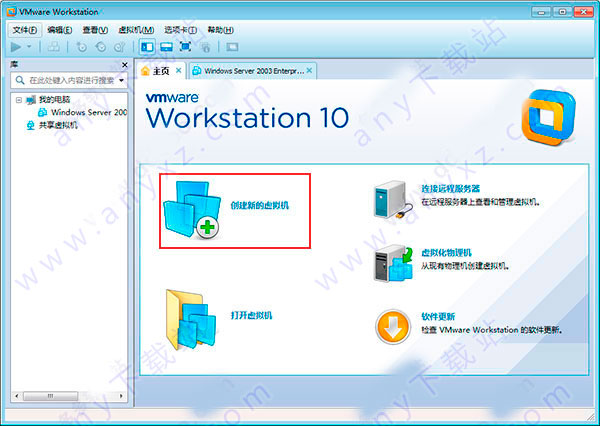Click the 我的电脑 computer icon

(31, 100)
